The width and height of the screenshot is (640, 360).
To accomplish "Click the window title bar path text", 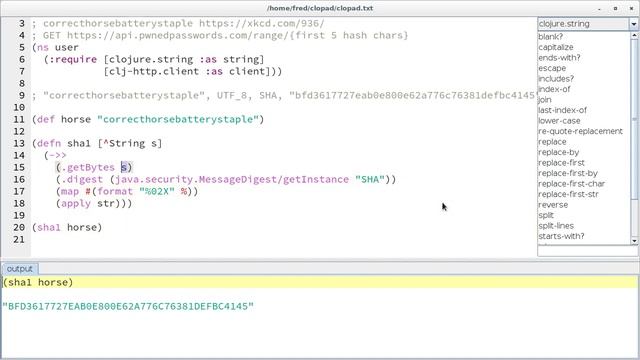I will 320,8.
